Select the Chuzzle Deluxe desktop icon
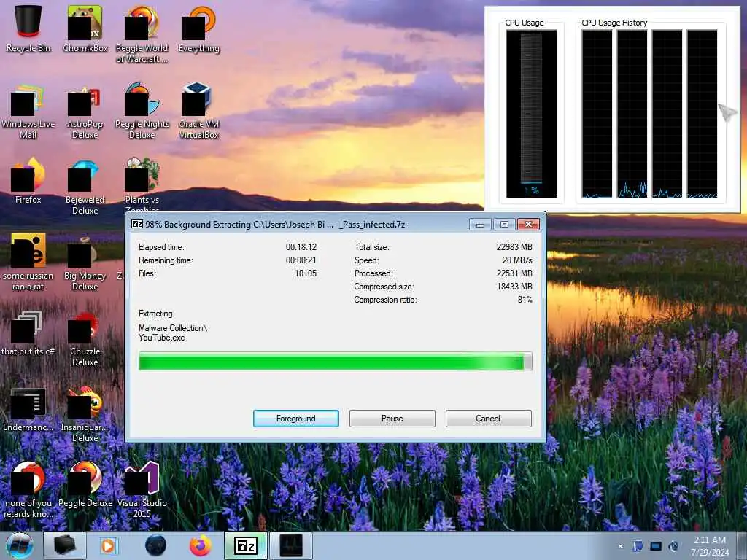747x560 pixels. pos(85,339)
